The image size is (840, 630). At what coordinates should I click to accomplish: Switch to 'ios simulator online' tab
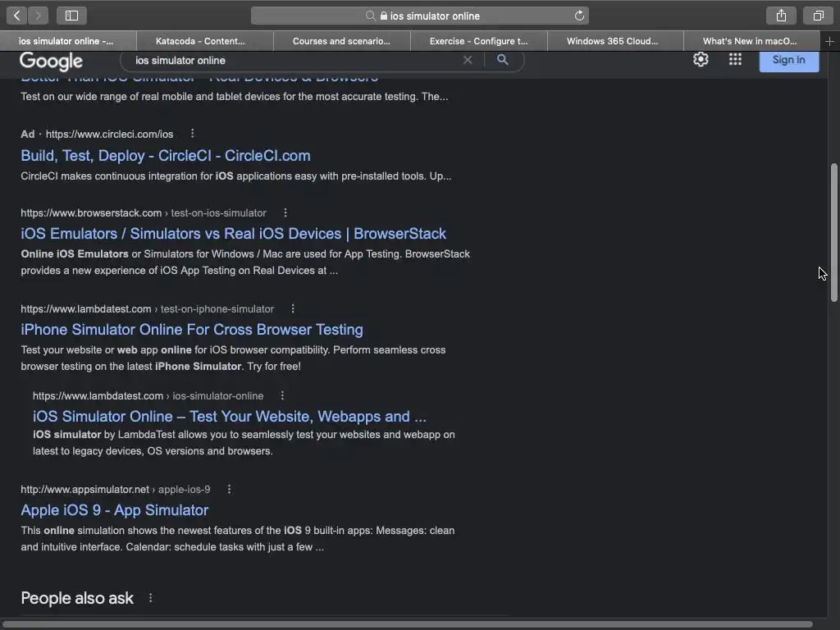pos(68,41)
